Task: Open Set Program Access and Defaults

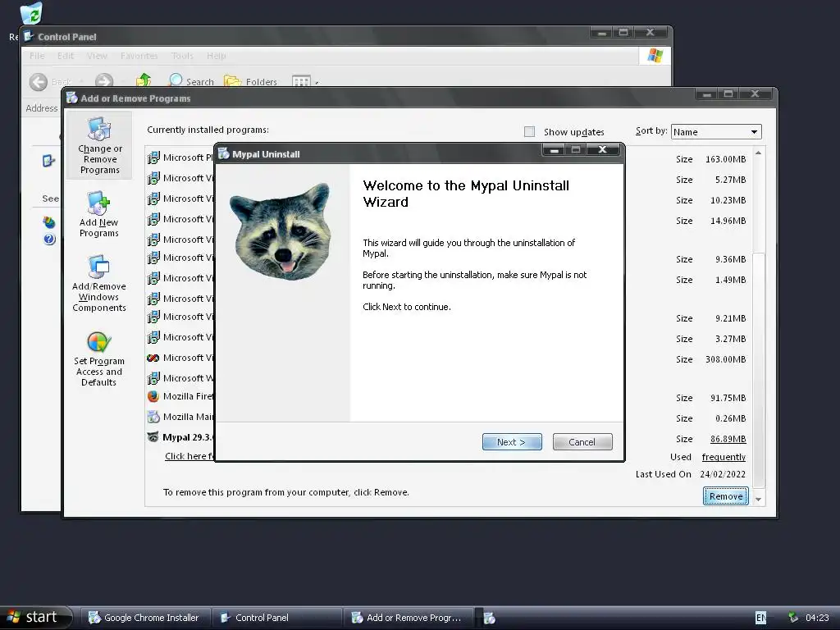Action: (x=99, y=359)
